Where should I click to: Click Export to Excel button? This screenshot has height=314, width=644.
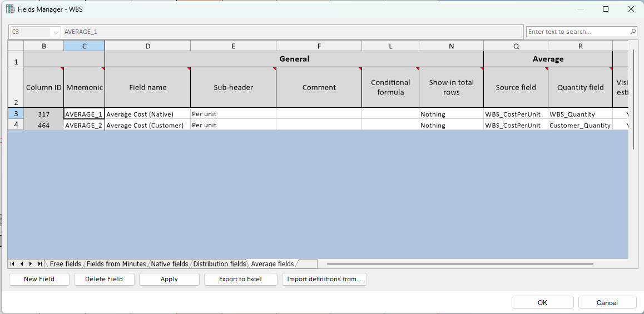pos(240,279)
